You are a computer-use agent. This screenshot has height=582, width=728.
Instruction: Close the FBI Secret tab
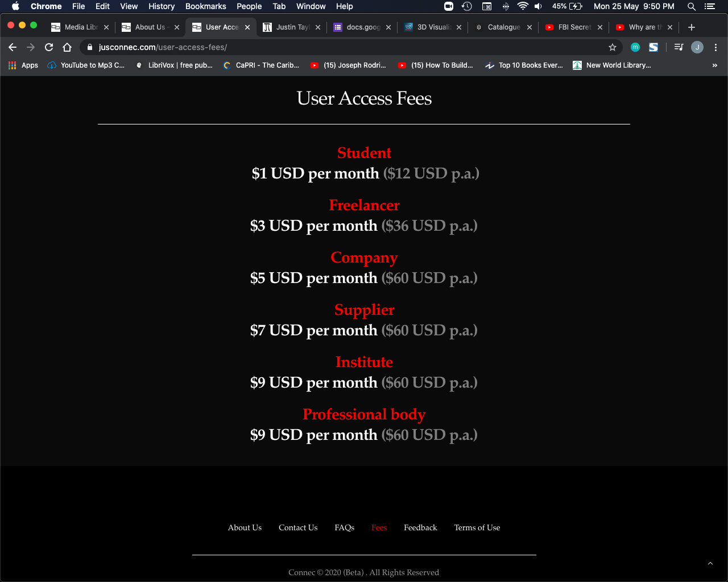point(600,27)
